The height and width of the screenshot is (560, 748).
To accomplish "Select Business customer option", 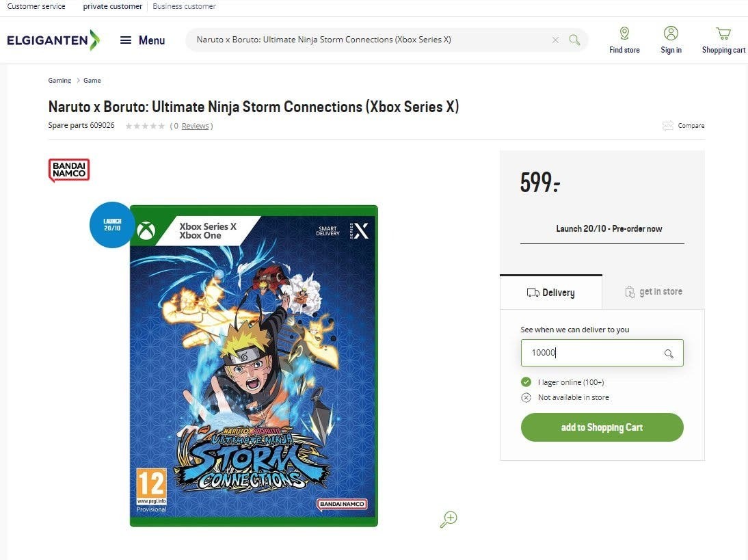I will pyautogui.click(x=184, y=6).
